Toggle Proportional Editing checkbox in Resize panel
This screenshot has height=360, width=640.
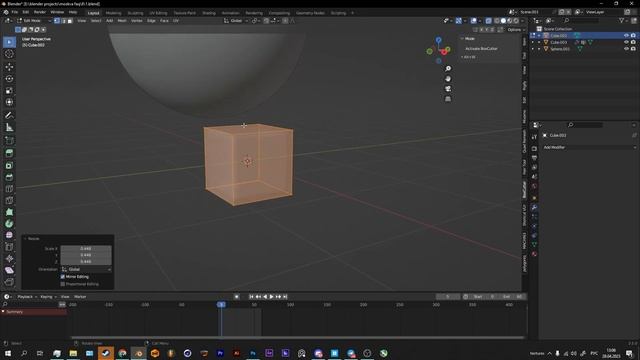tap(63, 284)
